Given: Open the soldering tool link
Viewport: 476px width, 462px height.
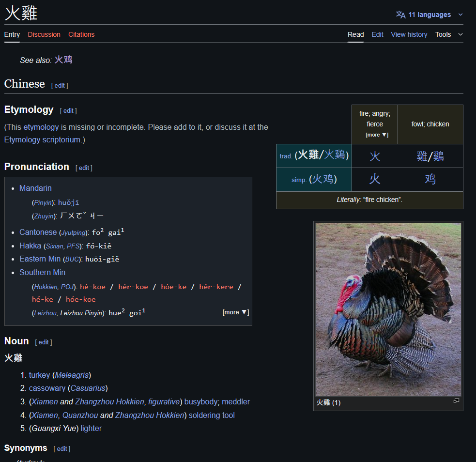Looking at the screenshot, I should coord(212,415).
